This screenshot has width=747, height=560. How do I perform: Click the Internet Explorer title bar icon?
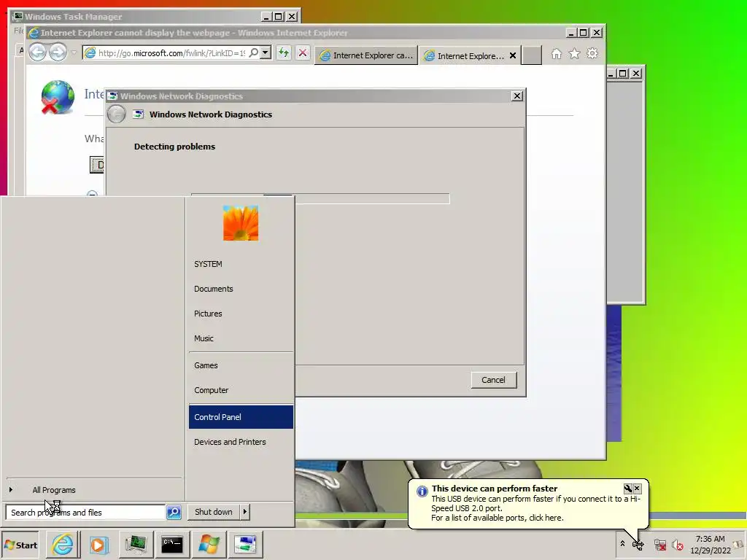point(34,32)
